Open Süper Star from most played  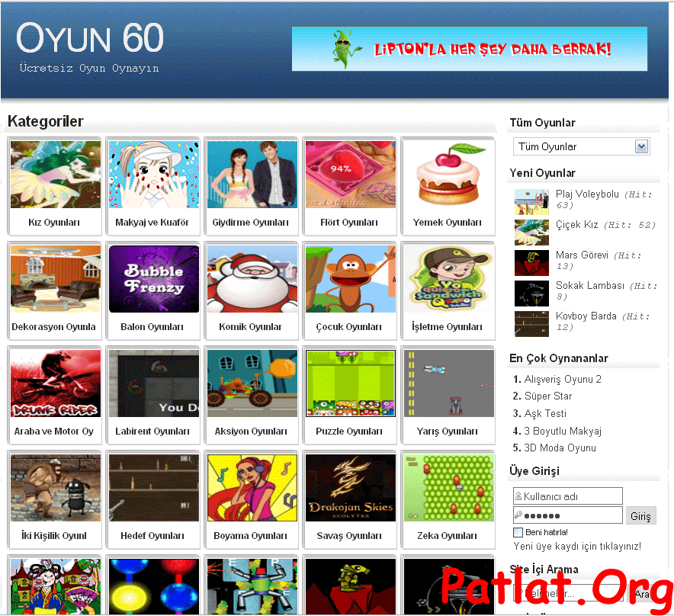548,396
